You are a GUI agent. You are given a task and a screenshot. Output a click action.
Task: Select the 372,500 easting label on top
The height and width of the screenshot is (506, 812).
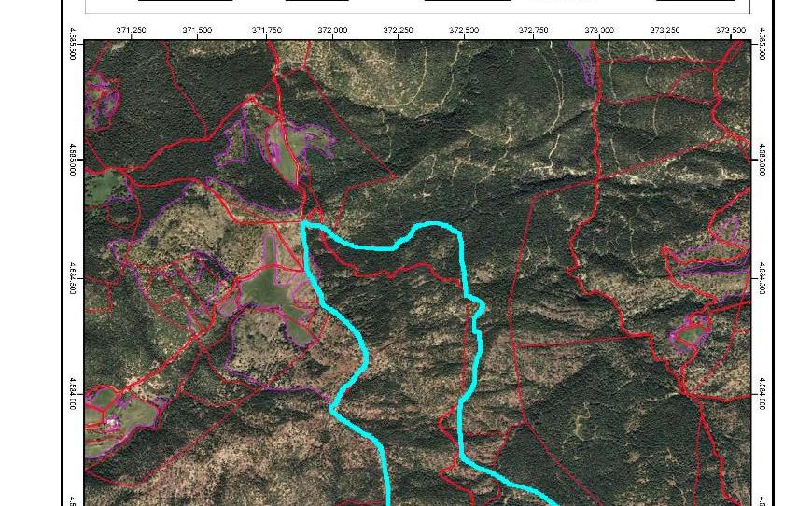coord(464,30)
